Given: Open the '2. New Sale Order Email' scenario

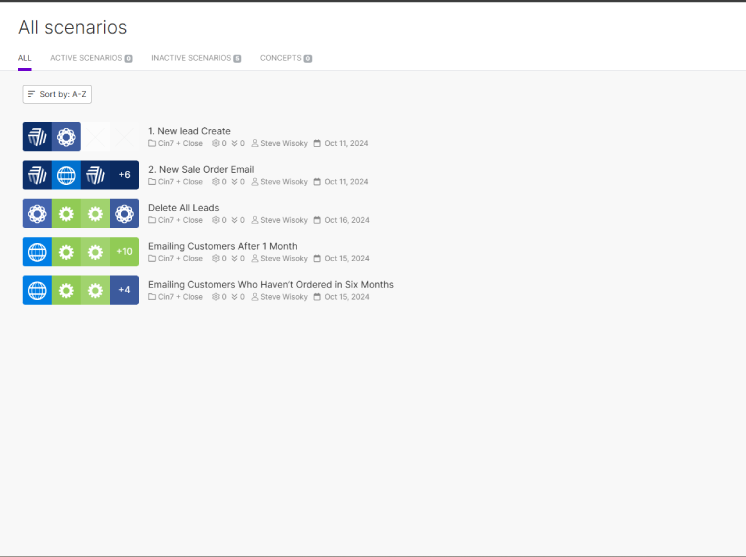Looking at the screenshot, I should click(201, 169).
